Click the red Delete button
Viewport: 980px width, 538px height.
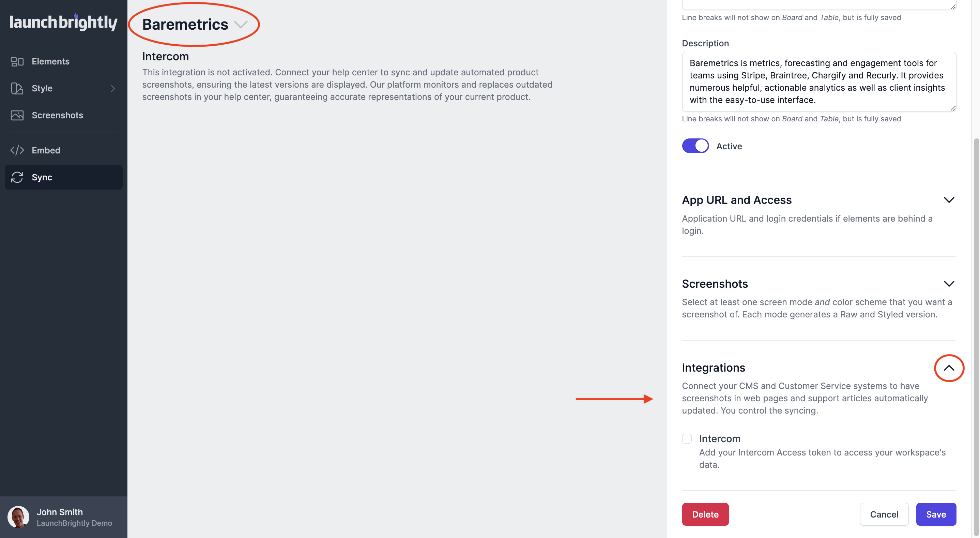click(x=705, y=514)
